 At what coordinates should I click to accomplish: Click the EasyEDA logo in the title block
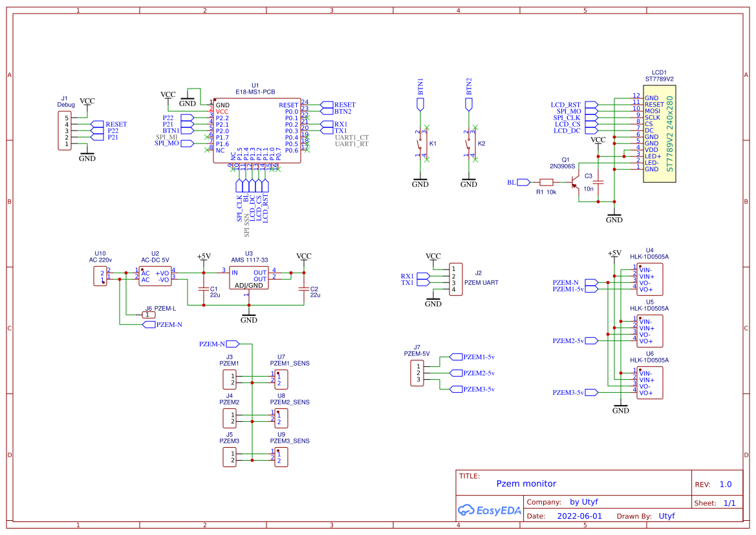(x=490, y=510)
